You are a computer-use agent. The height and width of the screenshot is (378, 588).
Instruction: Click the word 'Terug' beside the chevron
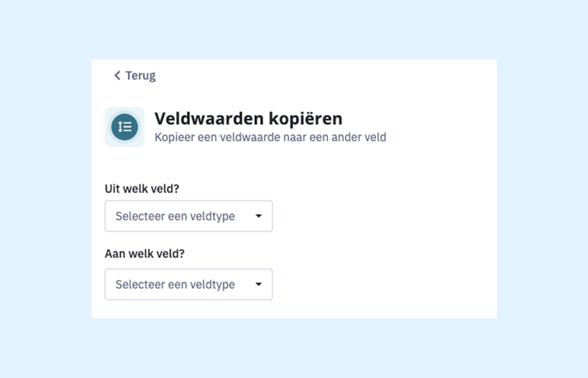click(141, 76)
